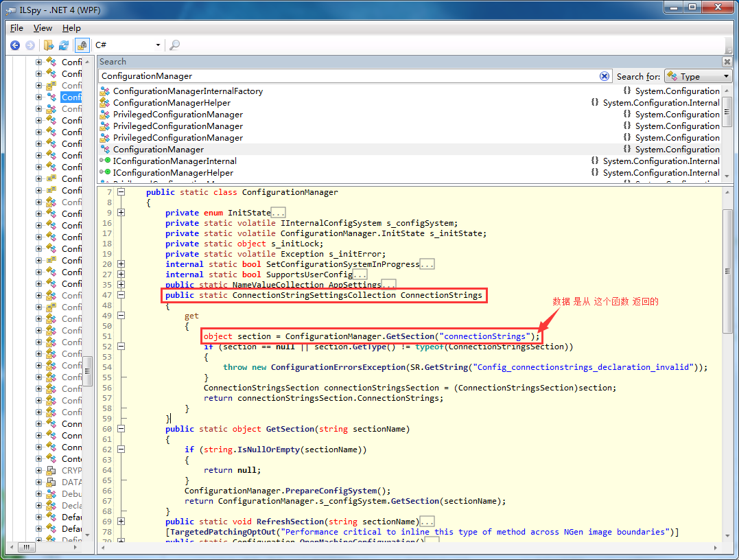Expand ellipsis box after SetConfigurationSystemInProgress
This screenshot has height=560, width=739.
coord(427,264)
